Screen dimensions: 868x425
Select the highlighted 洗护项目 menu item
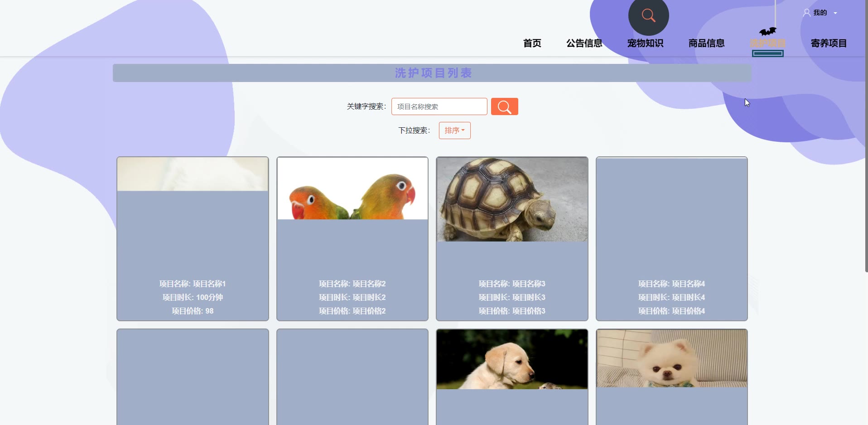click(767, 43)
